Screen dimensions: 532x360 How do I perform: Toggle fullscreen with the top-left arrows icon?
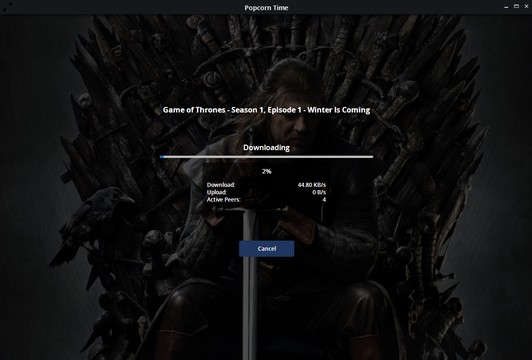7,7
